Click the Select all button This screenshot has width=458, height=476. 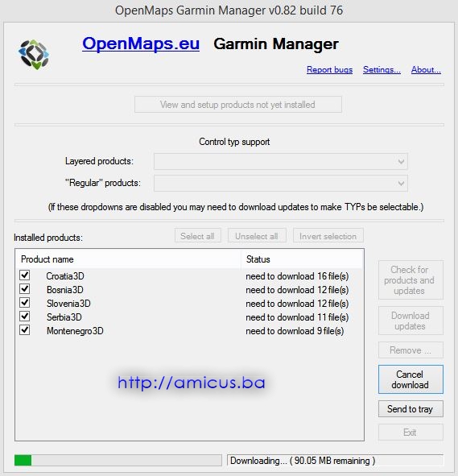tap(197, 236)
